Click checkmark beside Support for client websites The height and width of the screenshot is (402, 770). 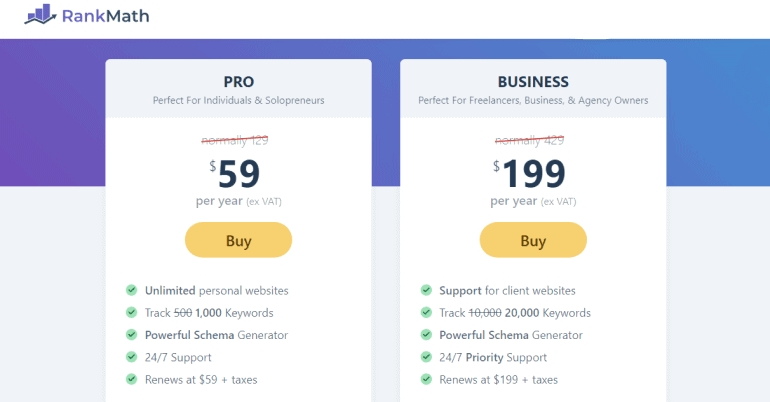pyautogui.click(x=426, y=290)
